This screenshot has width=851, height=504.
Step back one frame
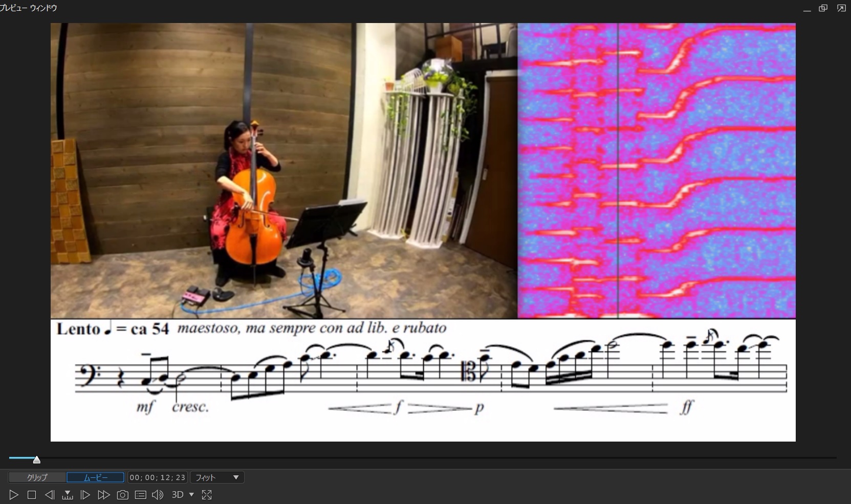point(49,495)
